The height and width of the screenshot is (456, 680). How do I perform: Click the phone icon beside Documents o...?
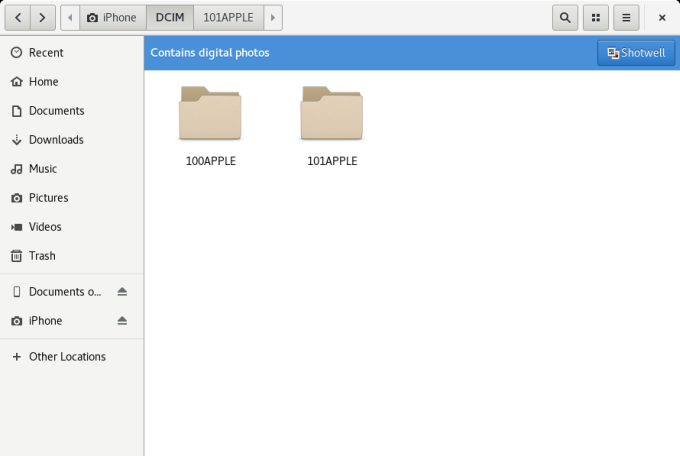[x=16, y=292]
